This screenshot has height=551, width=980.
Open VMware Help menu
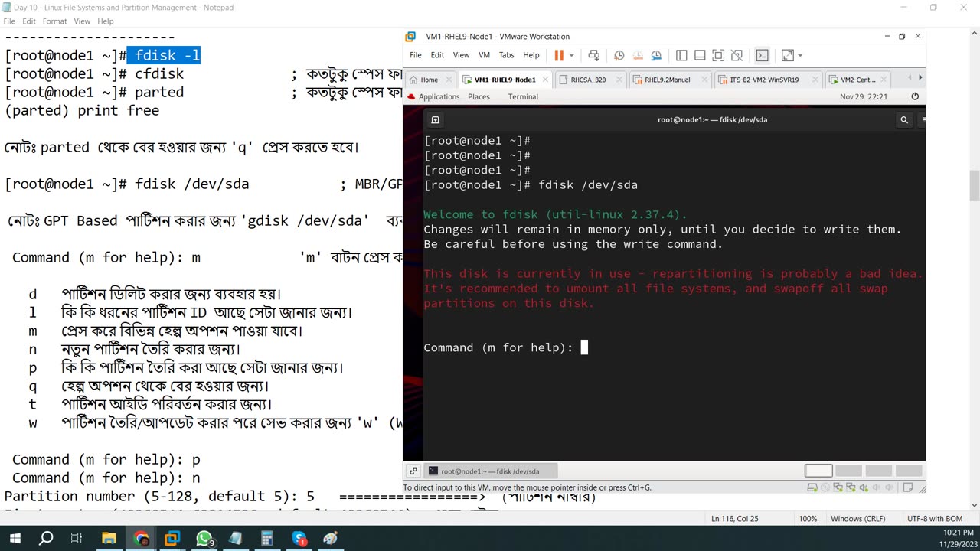(531, 55)
